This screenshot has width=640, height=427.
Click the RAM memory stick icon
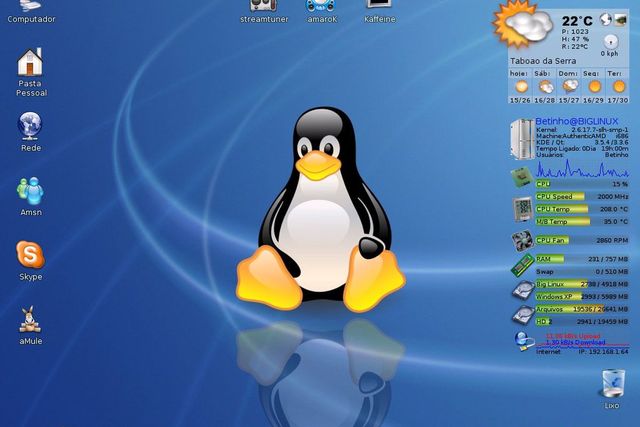pyautogui.click(x=522, y=265)
